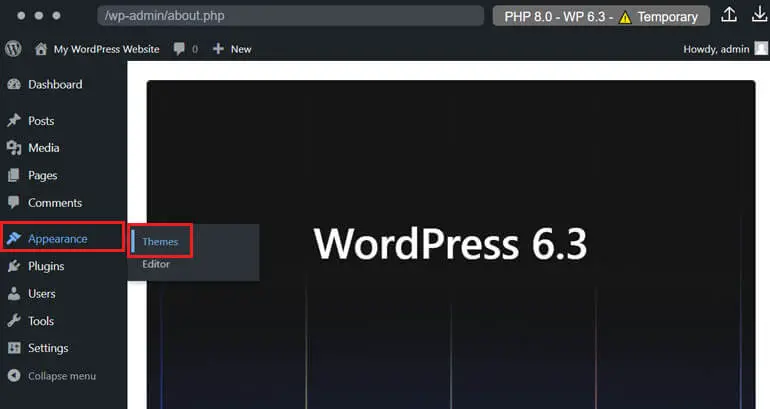This screenshot has width=770, height=409.
Task: Open the comments bubble icon in admin bar
Action: pyautogui.click(x=179, y=49)
